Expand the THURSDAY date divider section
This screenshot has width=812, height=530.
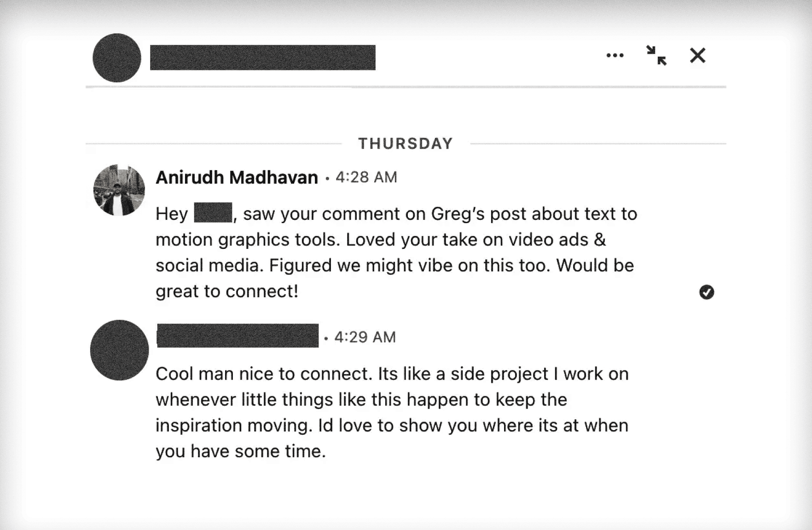(x=405, y=143)
